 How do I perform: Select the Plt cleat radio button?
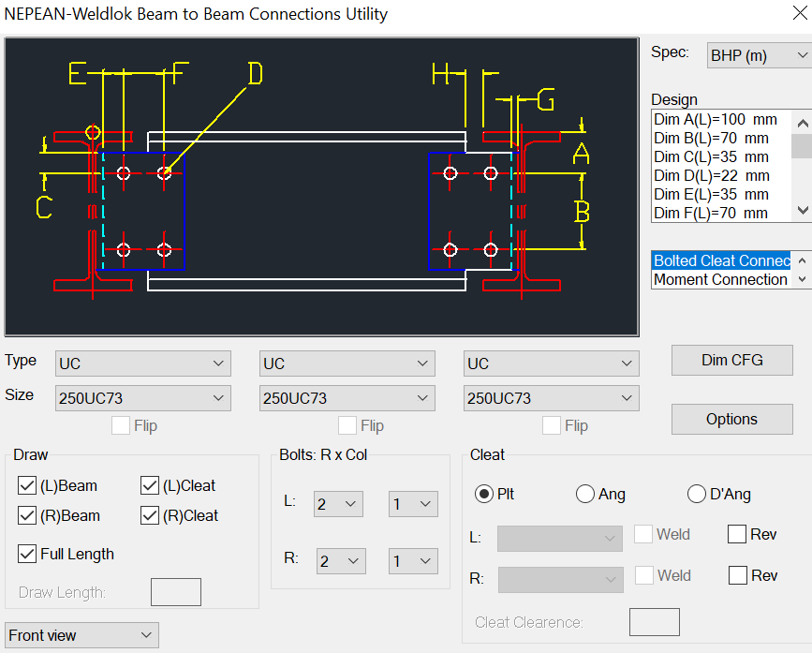tap(483, 494)
